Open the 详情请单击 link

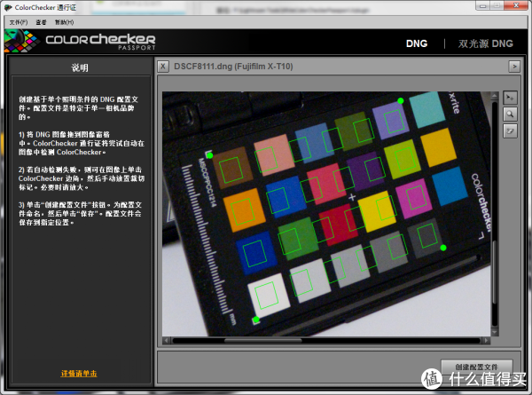click(79, 374)
